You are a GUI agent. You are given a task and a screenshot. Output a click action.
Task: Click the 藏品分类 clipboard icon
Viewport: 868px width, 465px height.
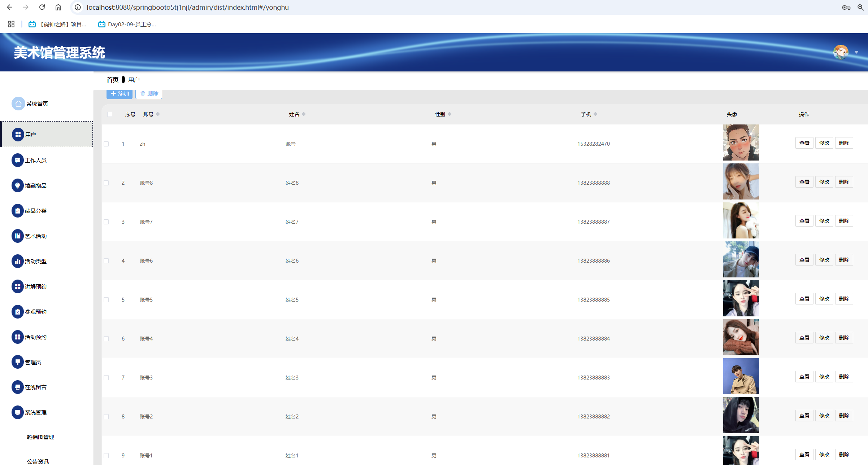(17, 211)
